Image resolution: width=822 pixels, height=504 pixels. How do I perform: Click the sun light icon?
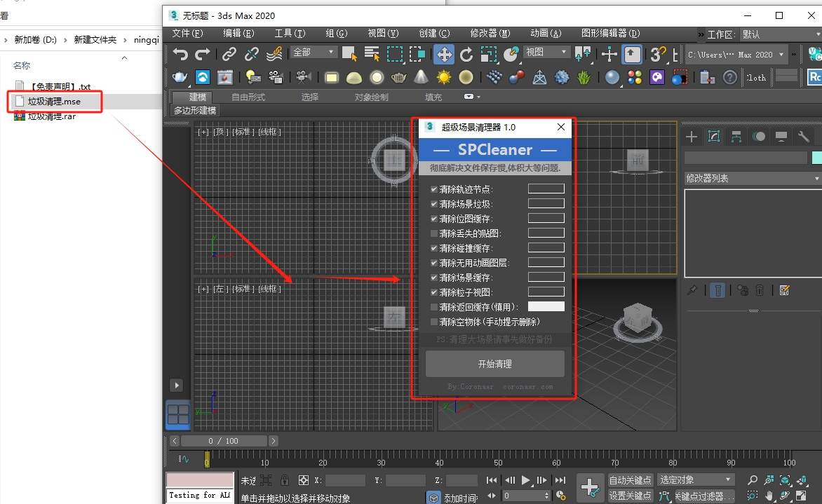tap(443, 78)
